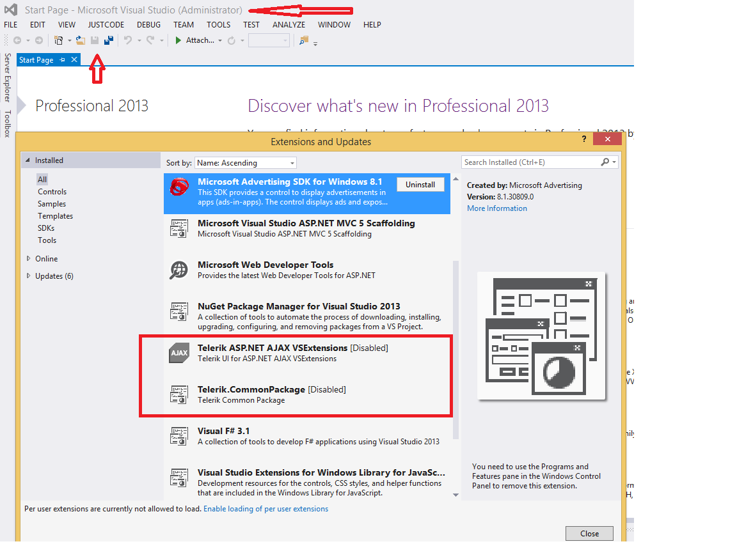Open the Redo history dropdown arrow
This screenshot has width=737, height=560.
[x=162, y=40]
